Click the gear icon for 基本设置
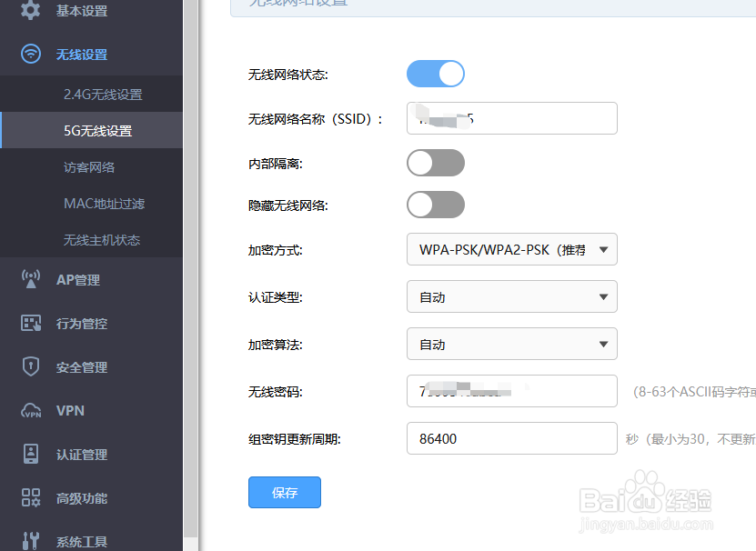This screenshot has width=756, height=551. click(30, 10)
